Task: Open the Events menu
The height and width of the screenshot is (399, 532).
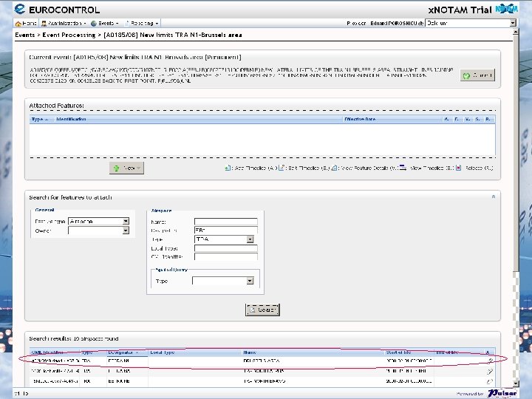Action: [x=105, y=23]
